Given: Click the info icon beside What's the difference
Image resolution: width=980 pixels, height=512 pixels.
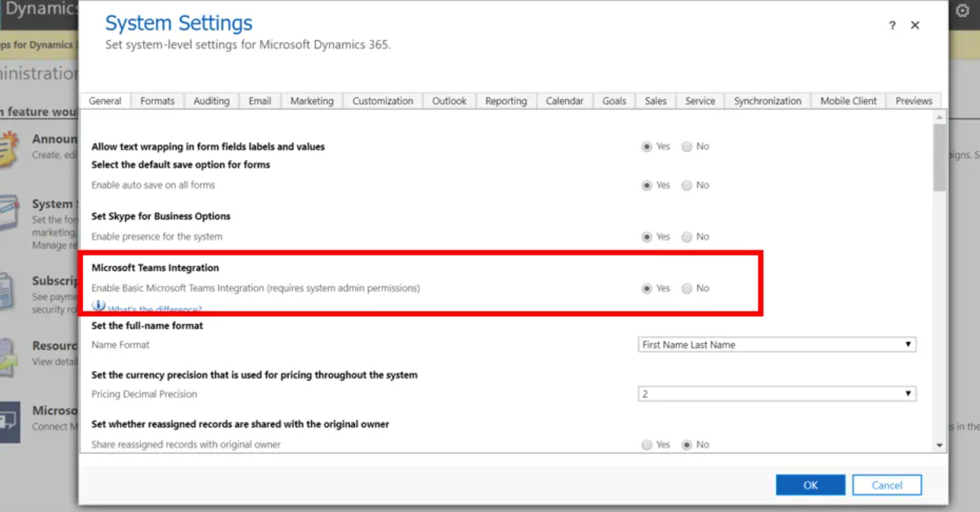Looking at the screenshot, I should click(98, 306).
